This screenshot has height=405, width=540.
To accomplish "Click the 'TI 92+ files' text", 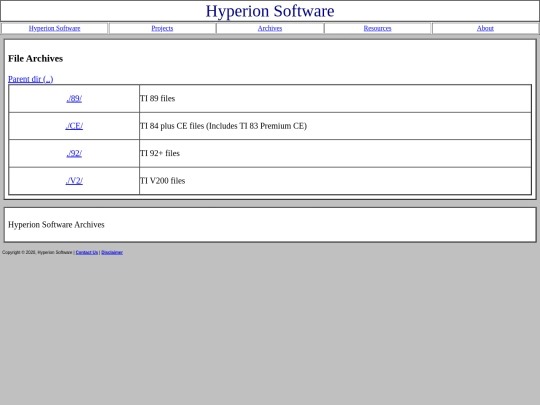I will 160,153.
